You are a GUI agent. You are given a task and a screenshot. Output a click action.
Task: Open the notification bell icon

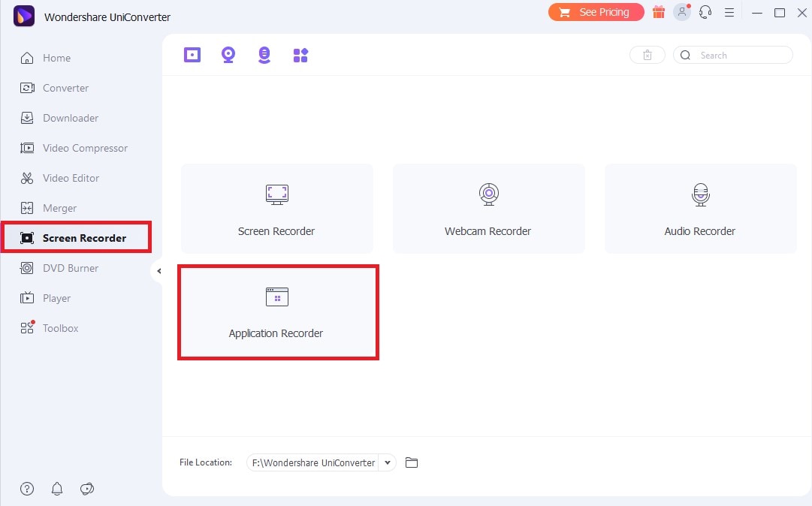57,489
